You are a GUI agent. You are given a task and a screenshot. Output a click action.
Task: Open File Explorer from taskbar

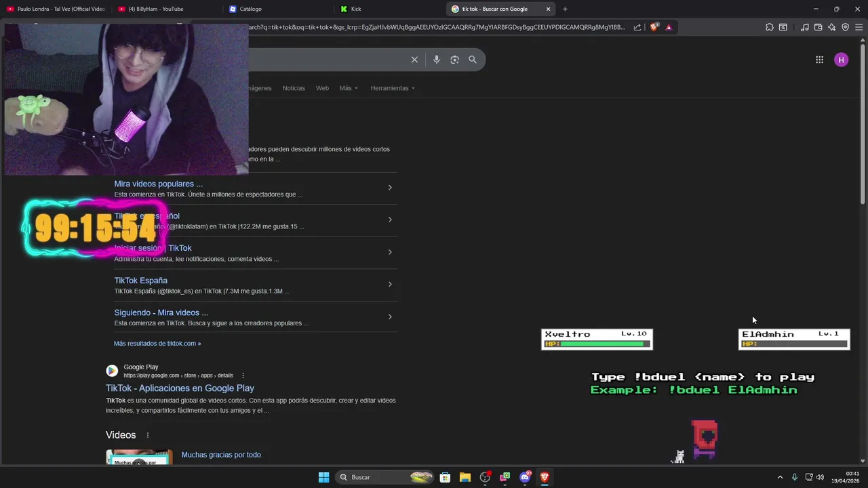pyautogui.click(x=465, y=477)
